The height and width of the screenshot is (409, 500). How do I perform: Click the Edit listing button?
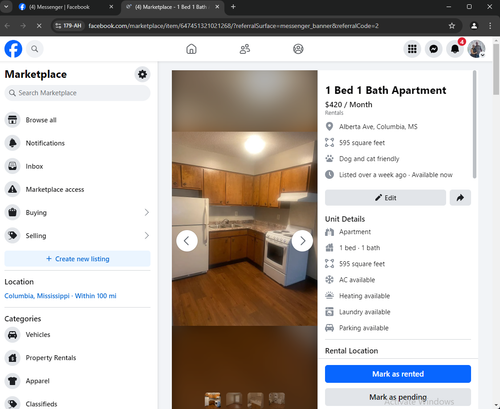tap(385, 198)
